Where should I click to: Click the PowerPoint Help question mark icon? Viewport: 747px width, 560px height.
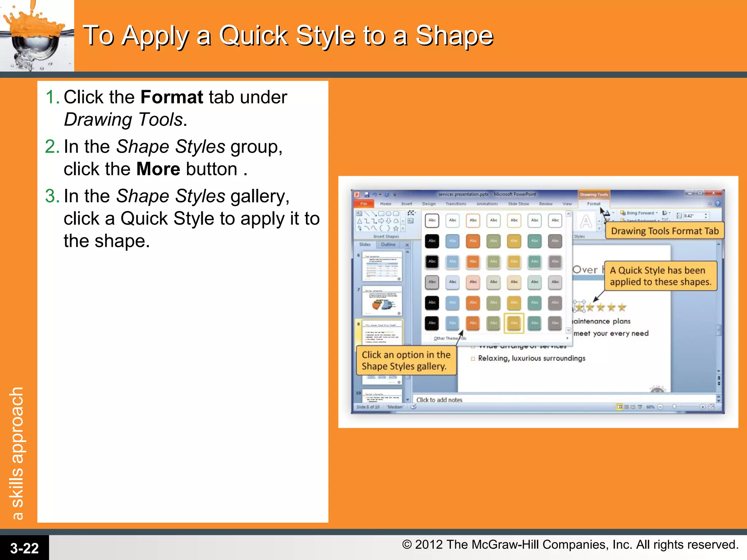pyautogui.click(x=717, y=204)
